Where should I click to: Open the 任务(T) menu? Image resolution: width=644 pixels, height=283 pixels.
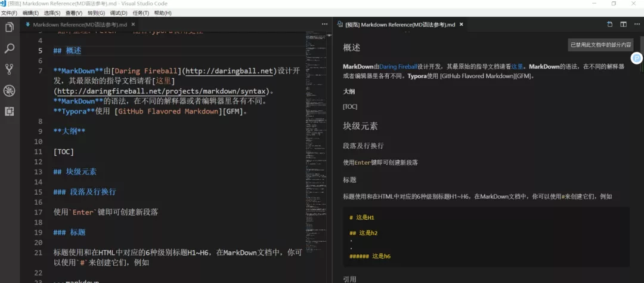(x=141, y=13)
